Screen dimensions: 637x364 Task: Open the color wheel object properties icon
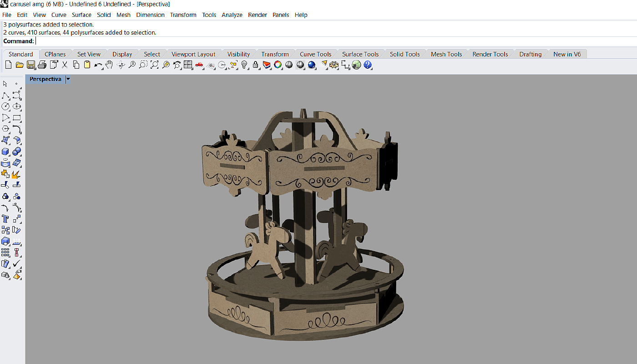(278, 65)
